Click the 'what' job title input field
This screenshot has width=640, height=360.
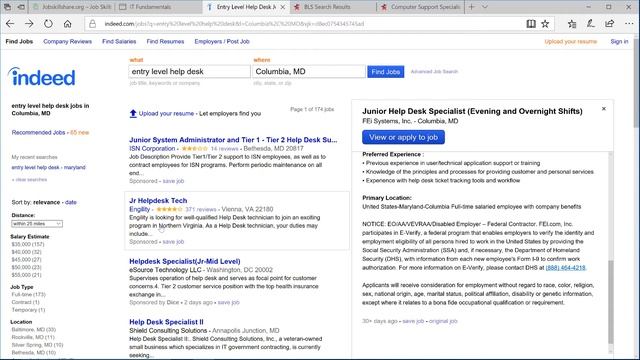[189, 71]
